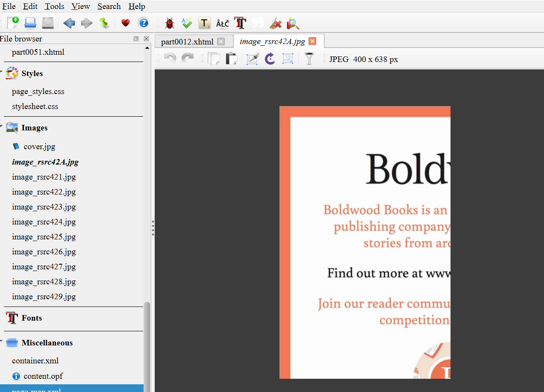Open reports with the magnifier icon
Viewport: 544px width, 392px height.
tap(293, 23)
